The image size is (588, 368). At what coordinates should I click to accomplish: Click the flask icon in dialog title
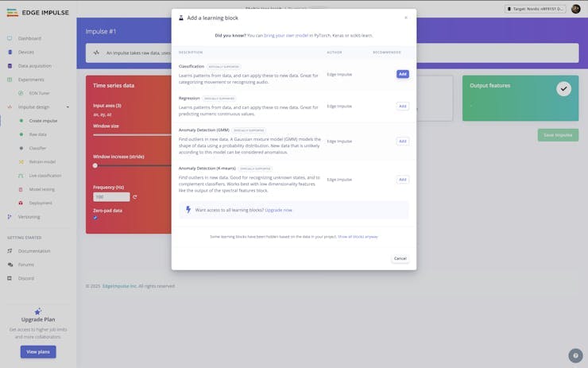pos(181,17)
